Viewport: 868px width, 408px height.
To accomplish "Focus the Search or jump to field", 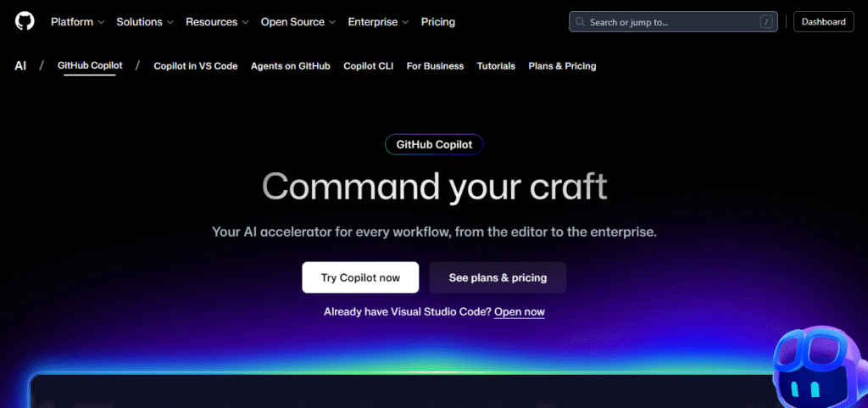I will (x=670, y=22).
